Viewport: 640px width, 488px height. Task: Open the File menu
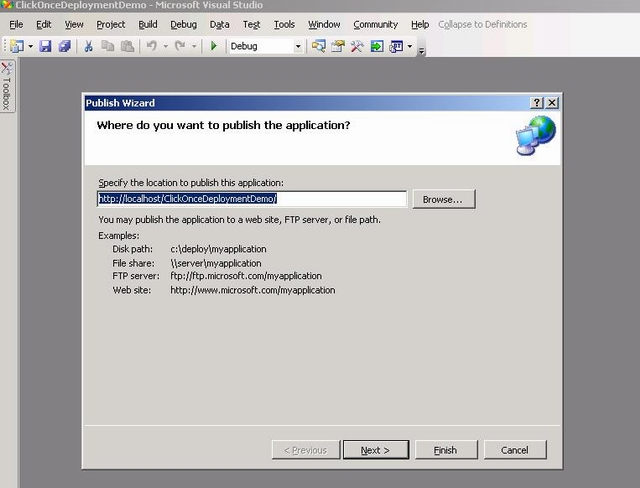16,24
